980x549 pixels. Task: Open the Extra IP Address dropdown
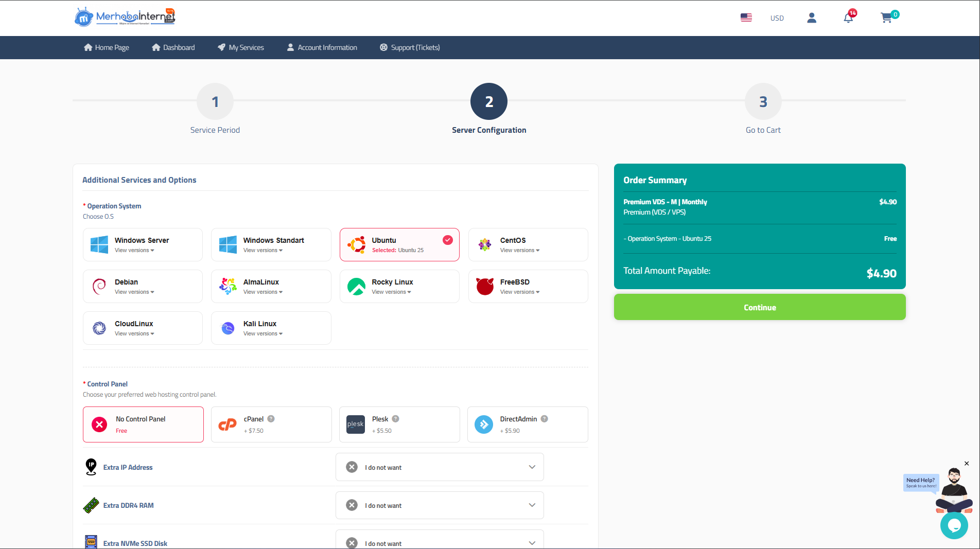point(440,467)
